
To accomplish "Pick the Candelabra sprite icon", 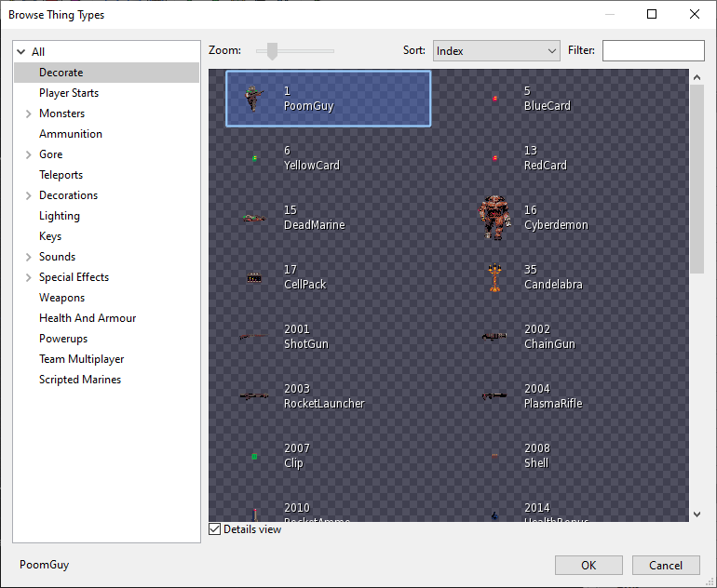I will pos(494,277).
